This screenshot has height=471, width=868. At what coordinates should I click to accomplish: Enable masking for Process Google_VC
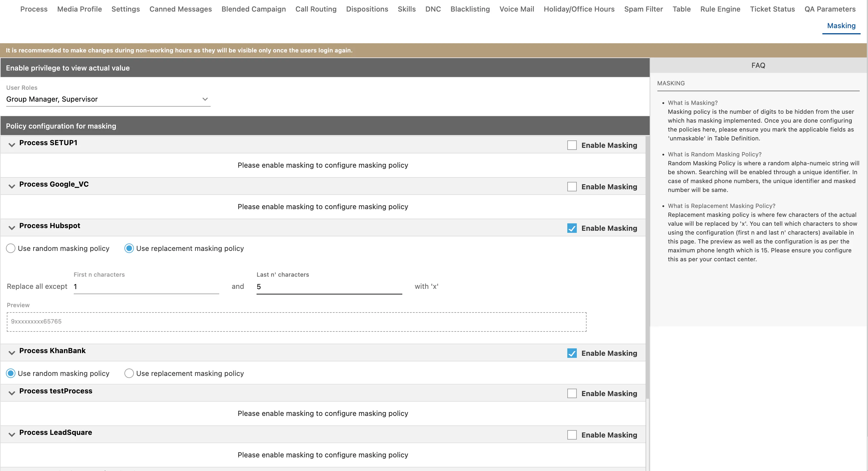coord(572,187)
